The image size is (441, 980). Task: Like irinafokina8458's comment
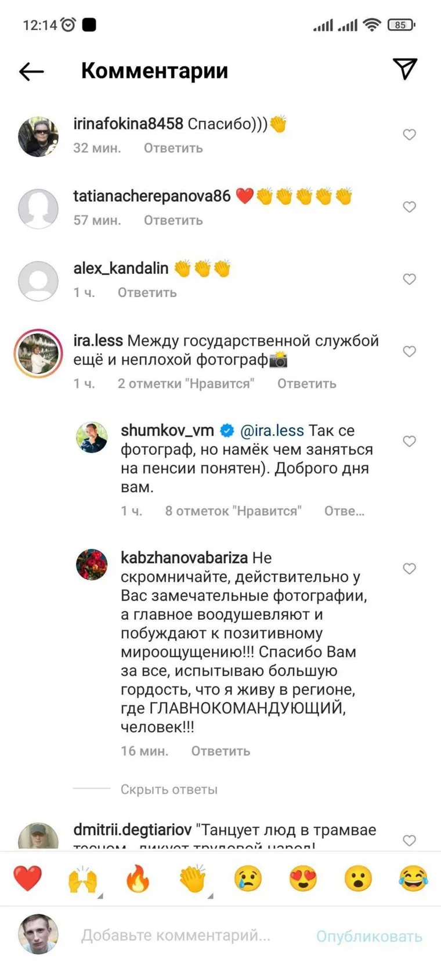tap(409, 135)
